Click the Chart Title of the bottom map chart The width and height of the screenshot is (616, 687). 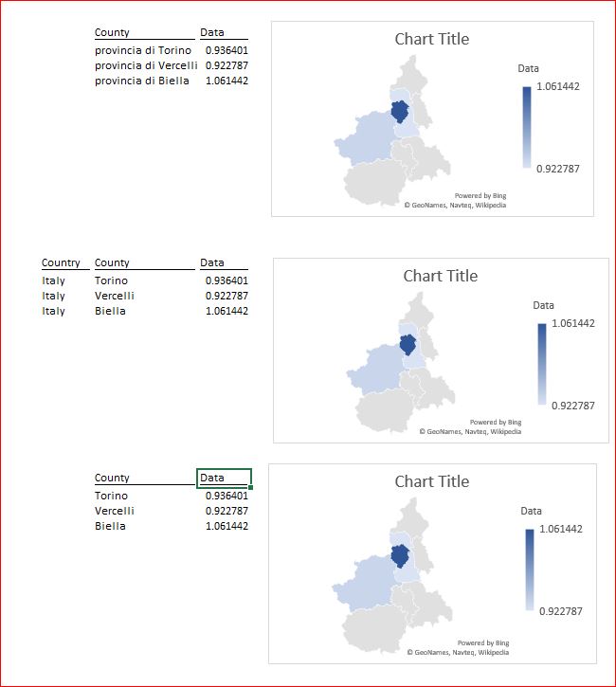[432, 481]
